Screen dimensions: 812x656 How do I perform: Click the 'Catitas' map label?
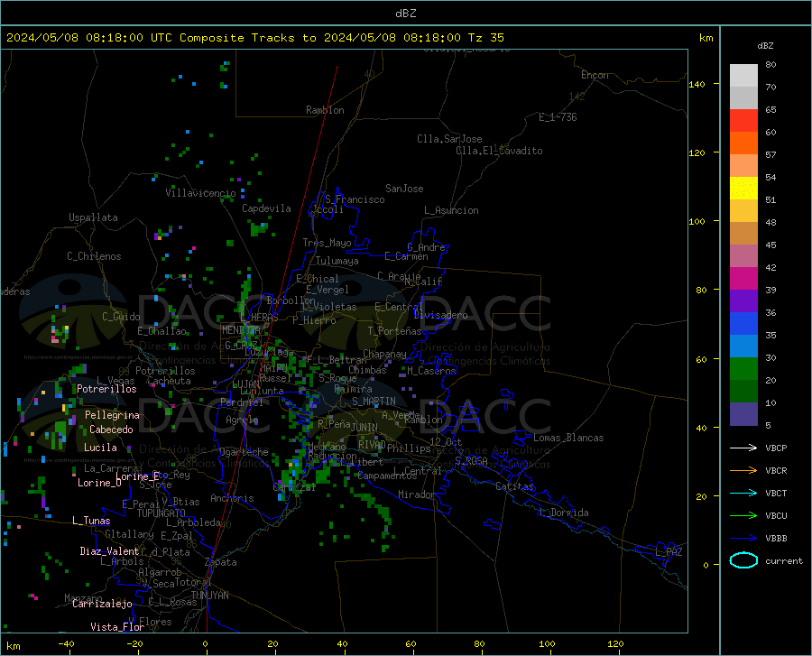[514, 486]
